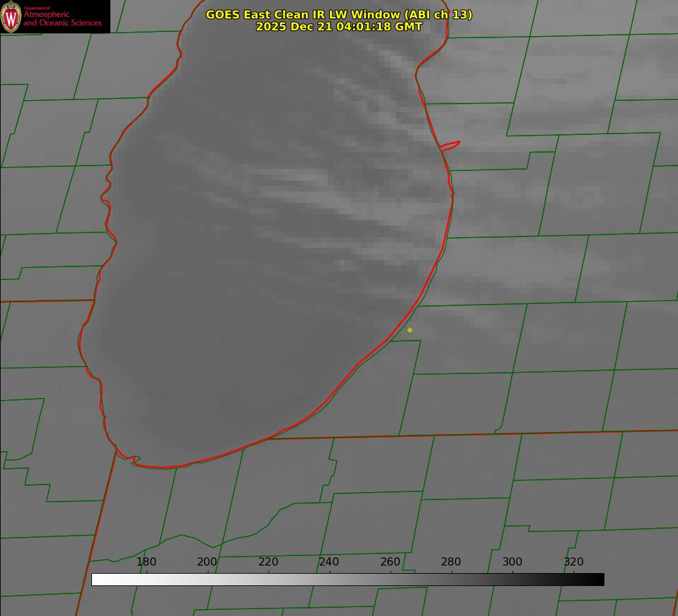Click the GOES East Clean IR title
The image size is (678, 616).
click(x=339, y=14)
